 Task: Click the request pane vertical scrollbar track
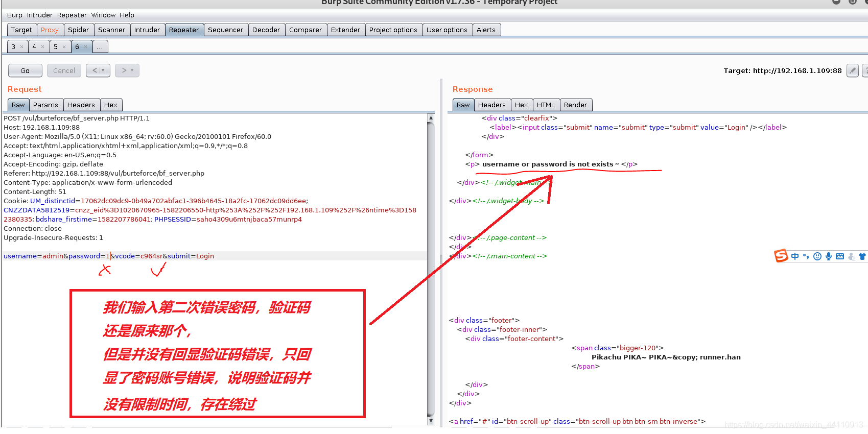click(x=431, y=269)
